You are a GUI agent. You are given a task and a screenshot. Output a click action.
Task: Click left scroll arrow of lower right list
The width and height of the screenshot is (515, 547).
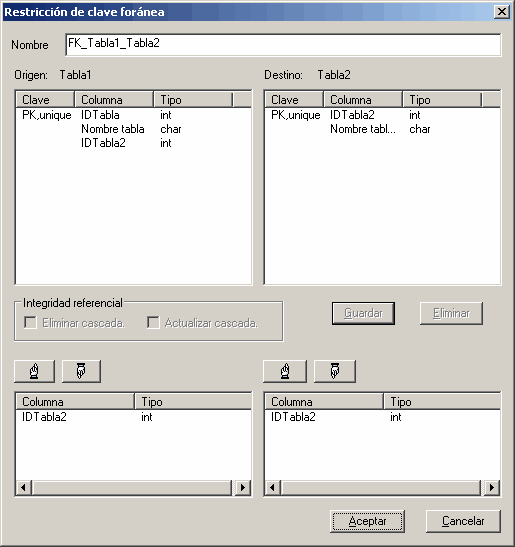tap(273, 487)
